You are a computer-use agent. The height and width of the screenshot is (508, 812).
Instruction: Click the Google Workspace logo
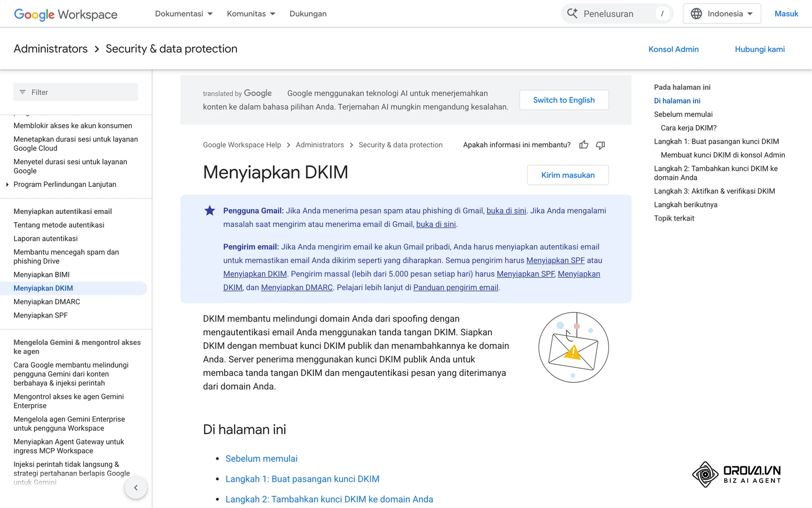click(65, 14)
